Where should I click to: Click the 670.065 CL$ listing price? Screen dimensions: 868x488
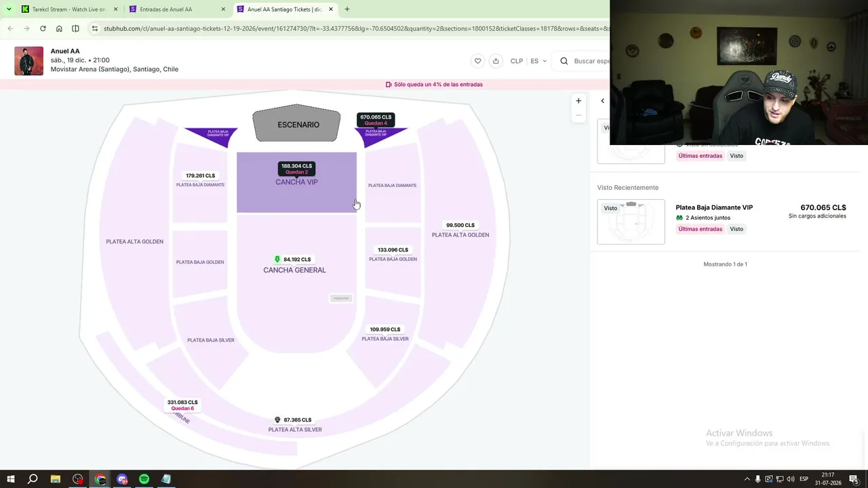click(823, 207)
